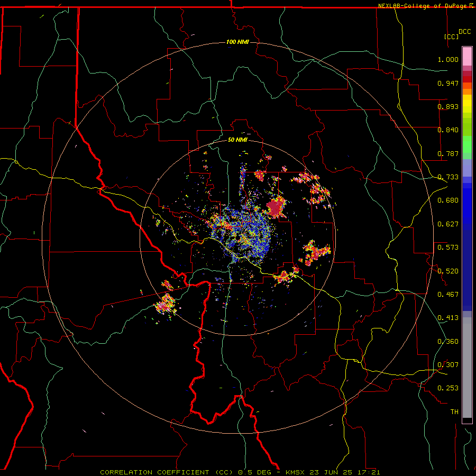Viewport: 476px width, 476px height.
Task: Click the 0.573 scale value
Action: pos(448,248)
